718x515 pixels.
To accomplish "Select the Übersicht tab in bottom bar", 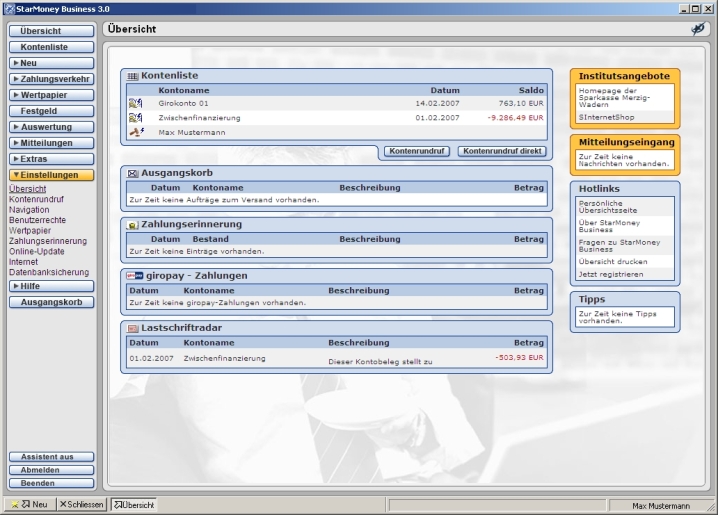I will 133,505.
